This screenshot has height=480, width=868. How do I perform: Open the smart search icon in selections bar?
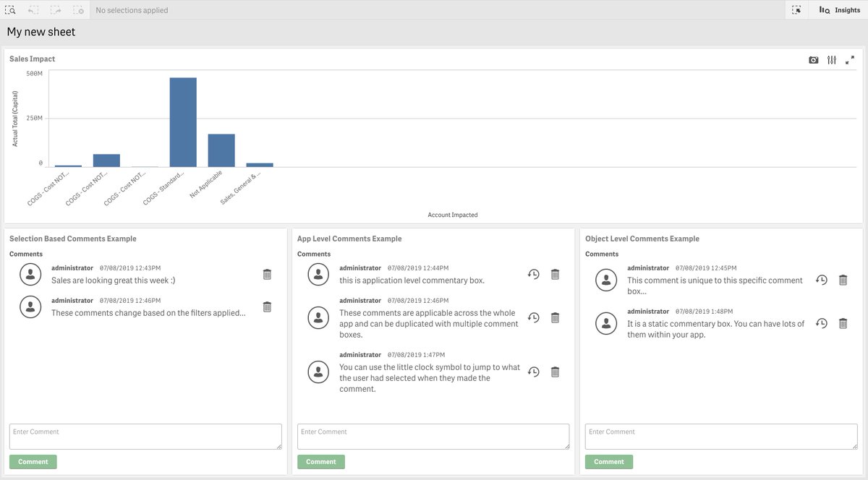coord(11,10)
